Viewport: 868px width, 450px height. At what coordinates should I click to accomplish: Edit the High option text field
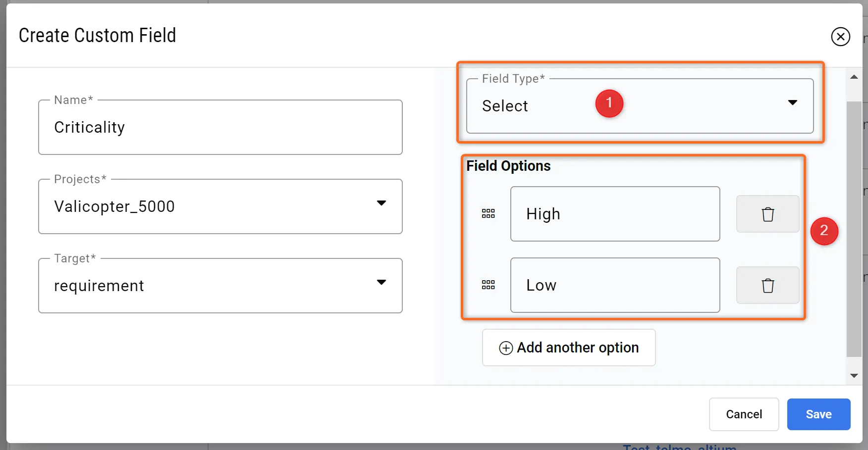pos(615,214)
